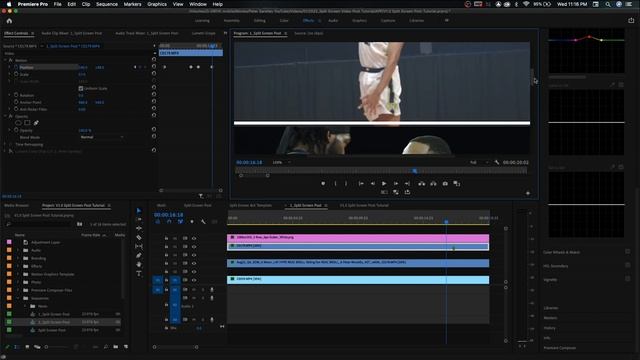Open the Markers menu
640x360 pixels.
pos(132,4)
